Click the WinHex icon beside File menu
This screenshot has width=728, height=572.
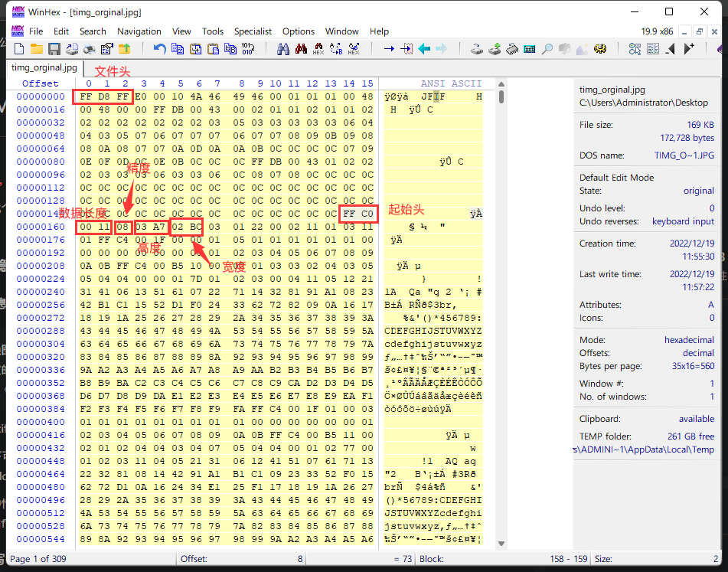pos(18,31)
